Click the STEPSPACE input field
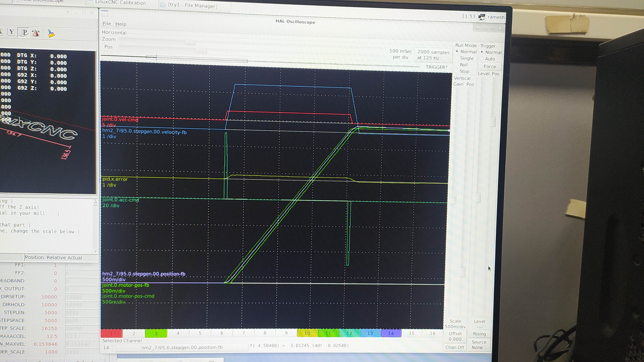The height and width of the screenshot is (362, 644). pos(82,321)
